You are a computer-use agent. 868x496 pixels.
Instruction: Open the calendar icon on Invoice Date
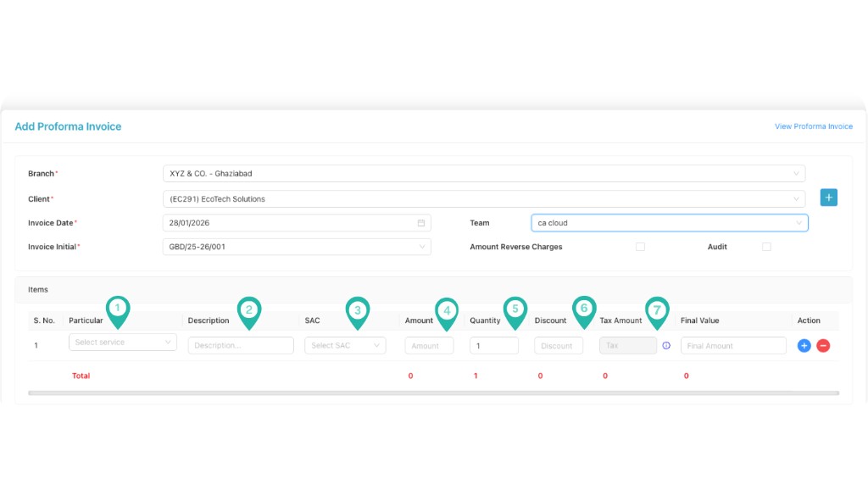pyautogui.click(x=420, y=222)
